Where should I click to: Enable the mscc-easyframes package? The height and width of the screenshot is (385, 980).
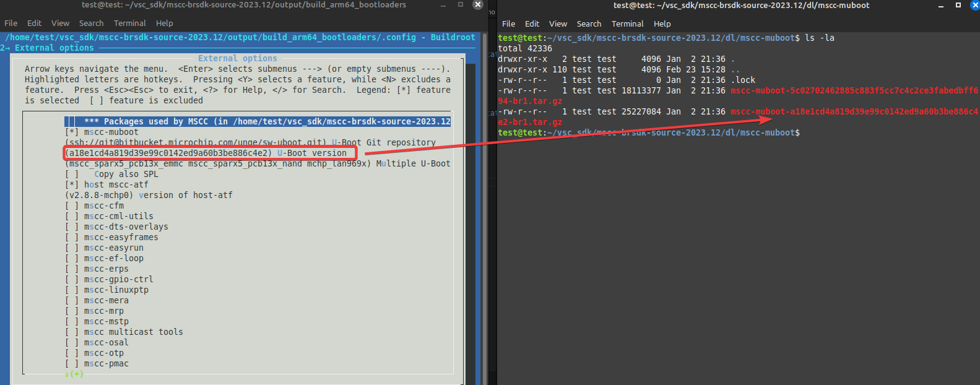pyautogui.click(x=72, y=237)
